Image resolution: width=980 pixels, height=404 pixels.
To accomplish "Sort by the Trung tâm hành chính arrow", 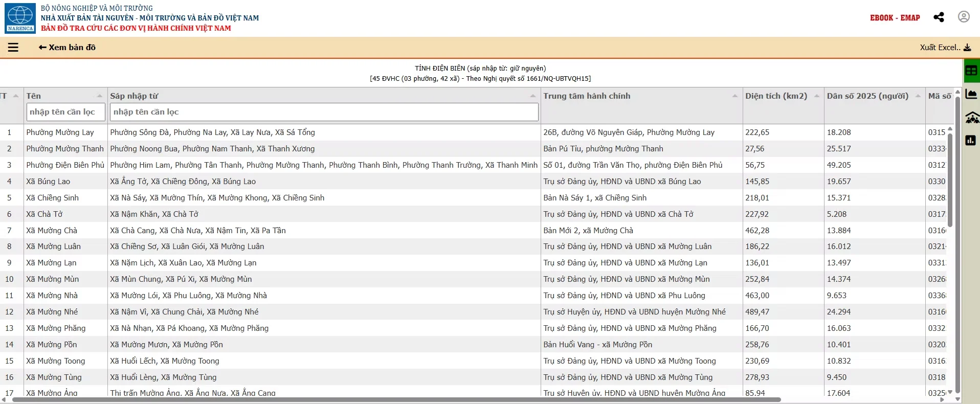I will [x=735, y=96].
